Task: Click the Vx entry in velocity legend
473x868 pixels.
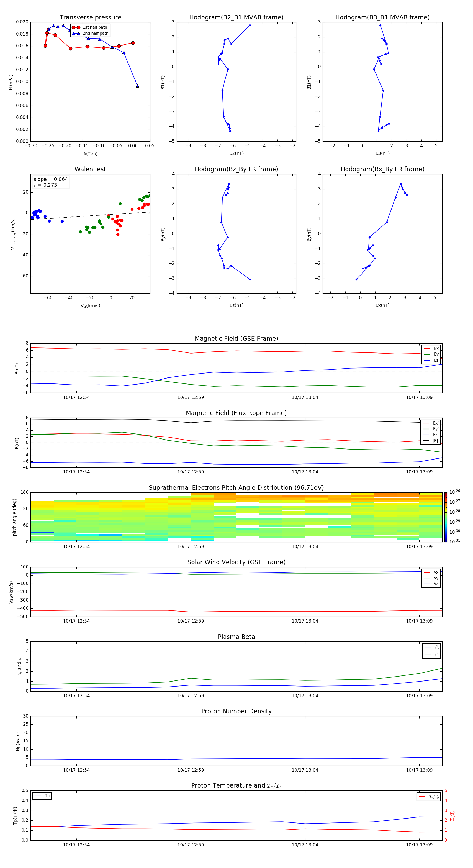Action: point(431,572)
